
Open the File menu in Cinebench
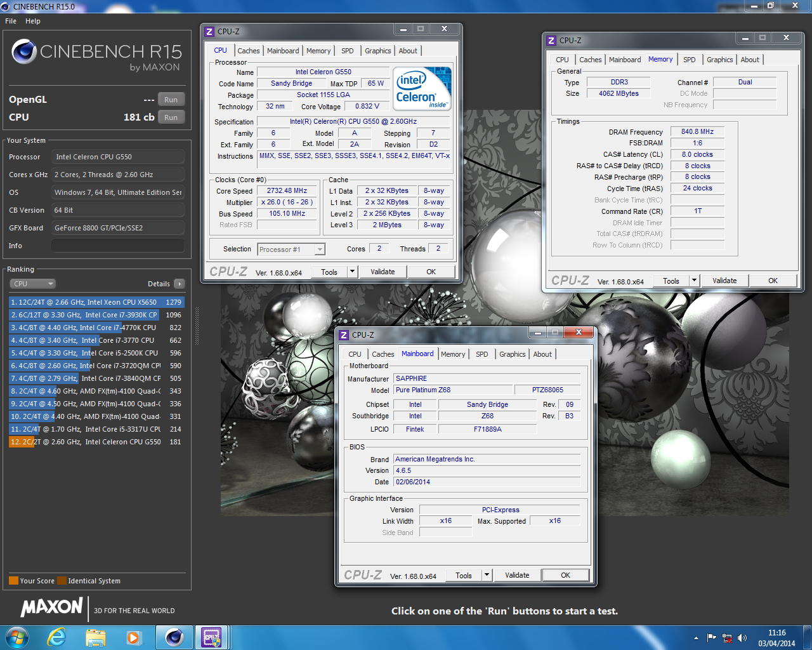pos(11,21)
